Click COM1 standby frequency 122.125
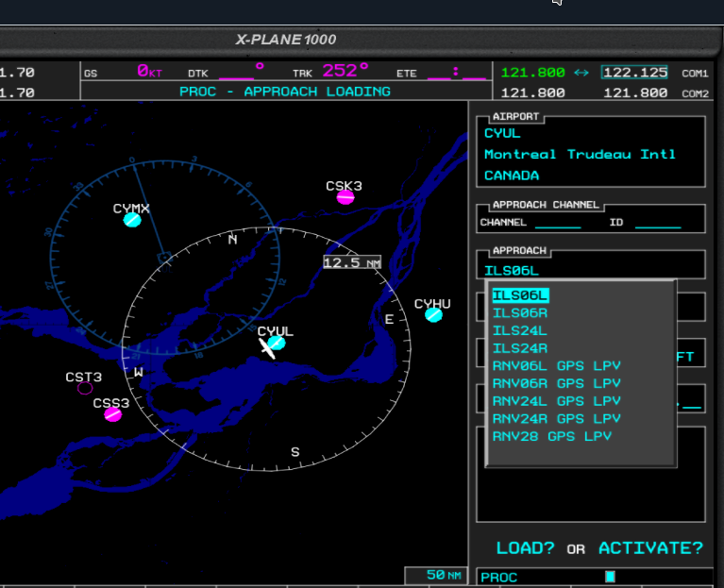 click(x=635, y=73)
